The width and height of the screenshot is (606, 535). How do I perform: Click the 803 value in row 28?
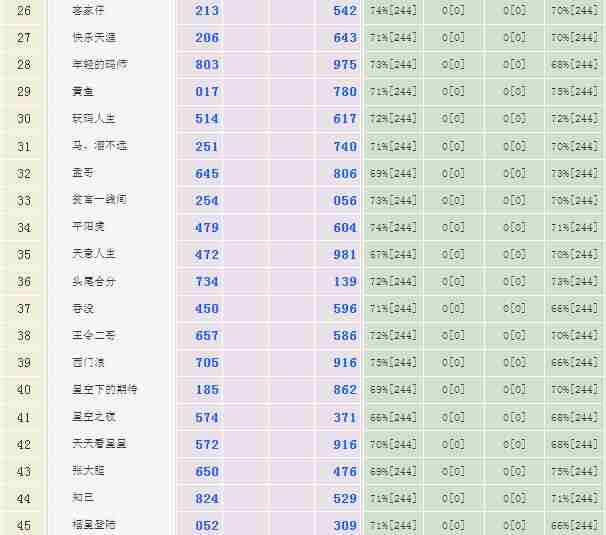point(207,65)
